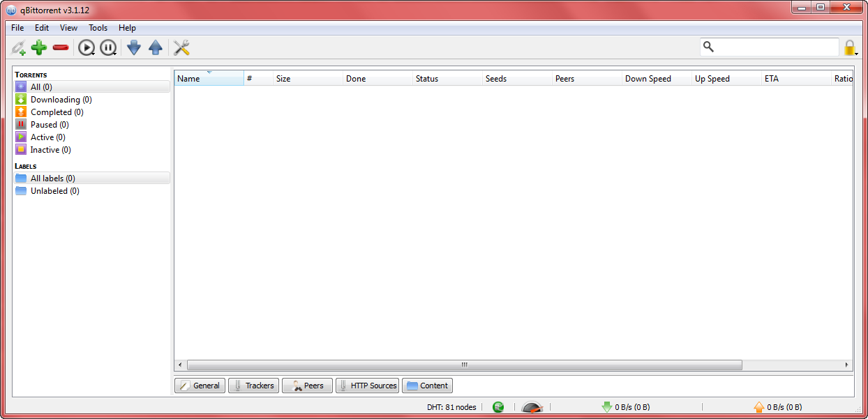Viewport: 868px width, 419px height.
Task: Click the green plus add torrent icon
Action: coord(39,47)
